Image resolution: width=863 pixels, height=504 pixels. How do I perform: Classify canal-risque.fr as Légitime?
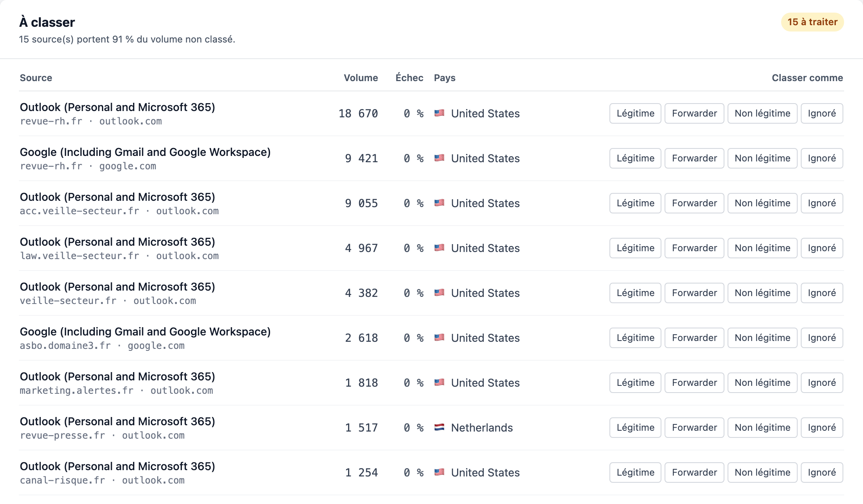click(635, 472)
